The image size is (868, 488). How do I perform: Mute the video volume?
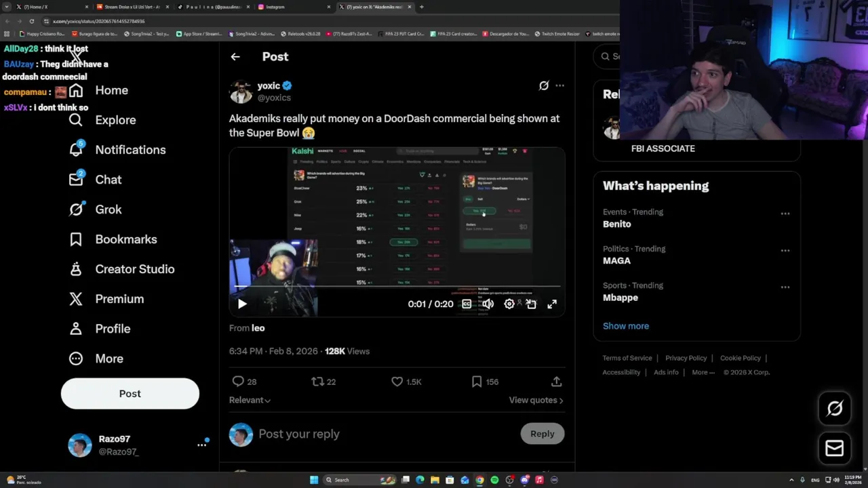tap(488, 304)
